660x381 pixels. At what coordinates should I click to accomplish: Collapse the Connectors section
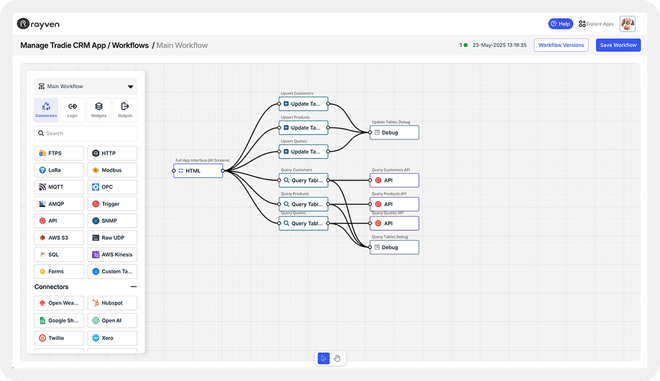(x=133, y=287)
